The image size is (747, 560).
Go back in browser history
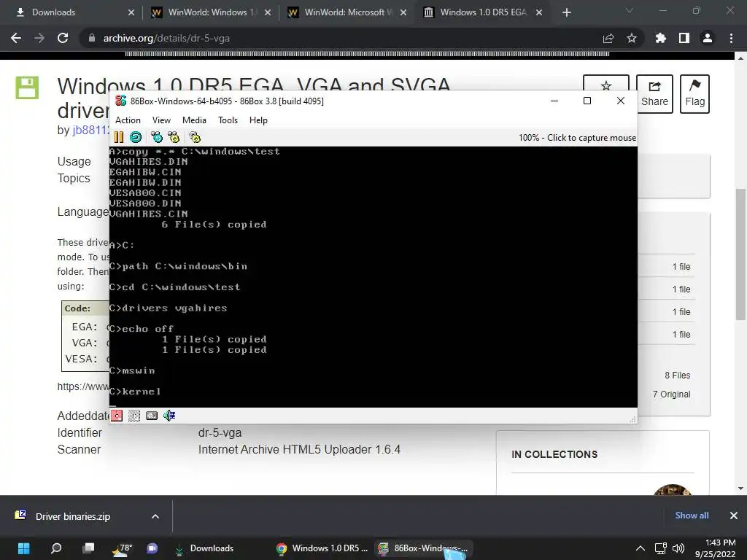[x=16, y=38]
